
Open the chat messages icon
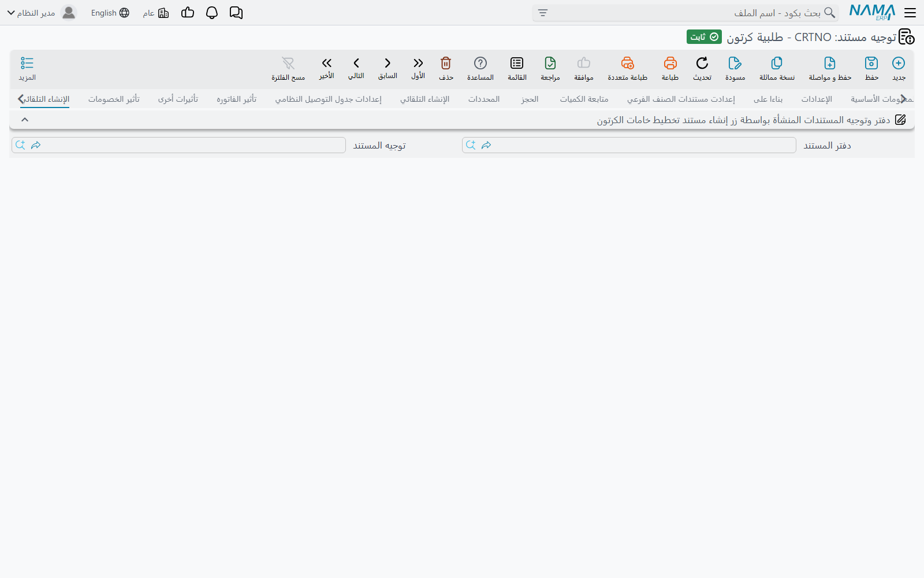[236, 13]
